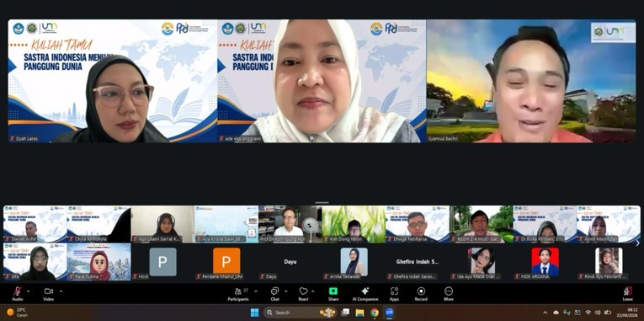Select Aynin Mashfufah's thumbnail
The image size is (644, 321).
pyautogui.click(x=609, y=224)
